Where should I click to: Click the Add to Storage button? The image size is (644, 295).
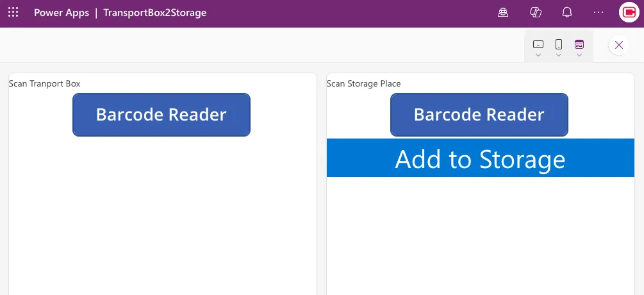(480, 158)
